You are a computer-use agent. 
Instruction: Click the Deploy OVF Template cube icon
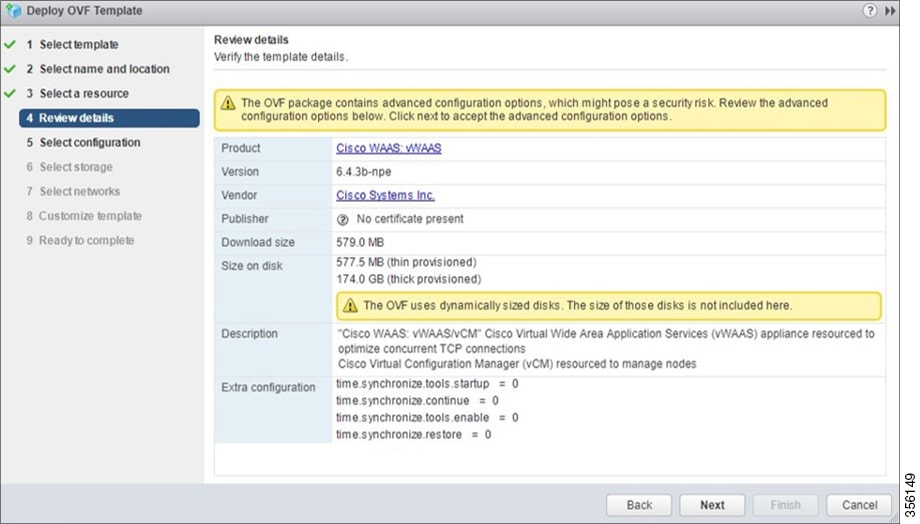13,11
